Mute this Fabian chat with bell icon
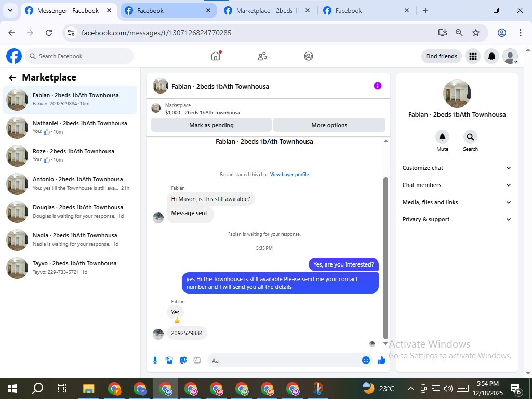The width and height of the screenshot is (532, 399). pyautogui.click(x=442, y=137)
